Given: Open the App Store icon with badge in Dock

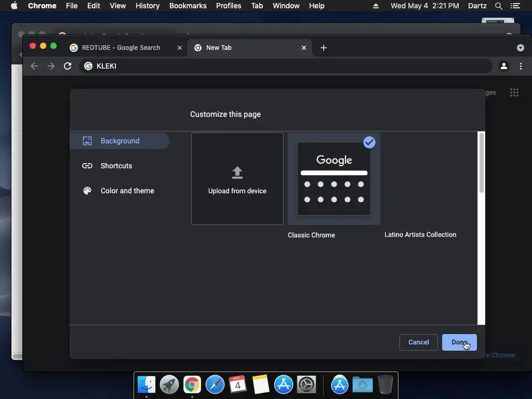Looking at the screenshot, I should tap(340, 385).
